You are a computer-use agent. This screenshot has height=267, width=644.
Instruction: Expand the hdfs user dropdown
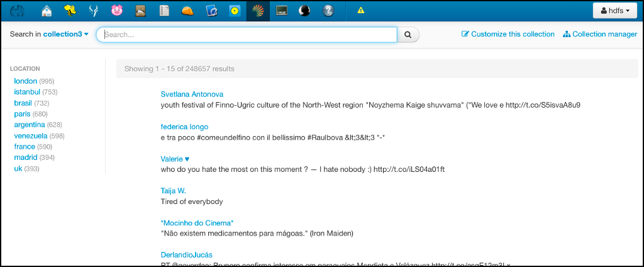click(x=615, y=11)
